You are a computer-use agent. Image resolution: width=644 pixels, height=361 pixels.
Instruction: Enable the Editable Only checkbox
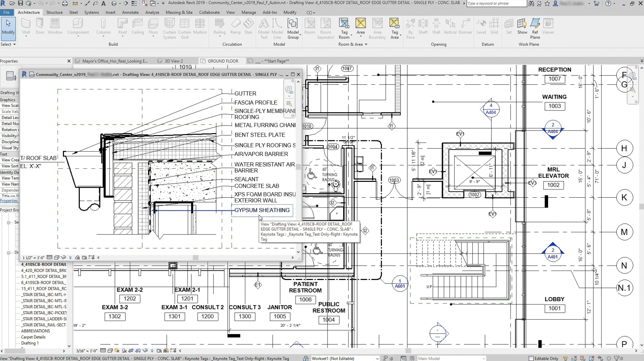click(x=531, y=358)
